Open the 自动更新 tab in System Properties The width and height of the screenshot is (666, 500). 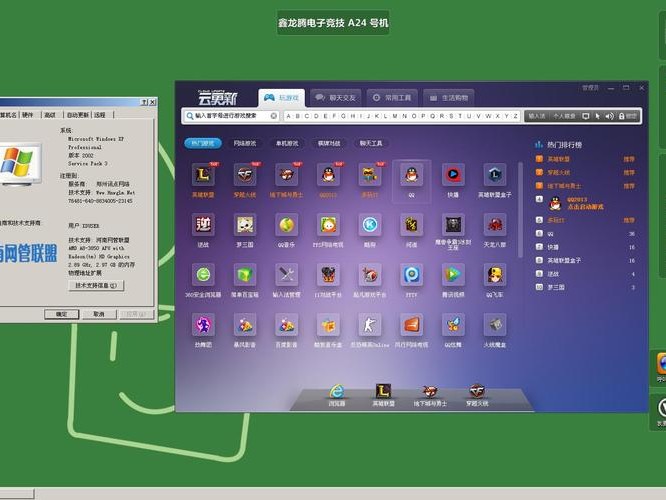coord(78,115)
